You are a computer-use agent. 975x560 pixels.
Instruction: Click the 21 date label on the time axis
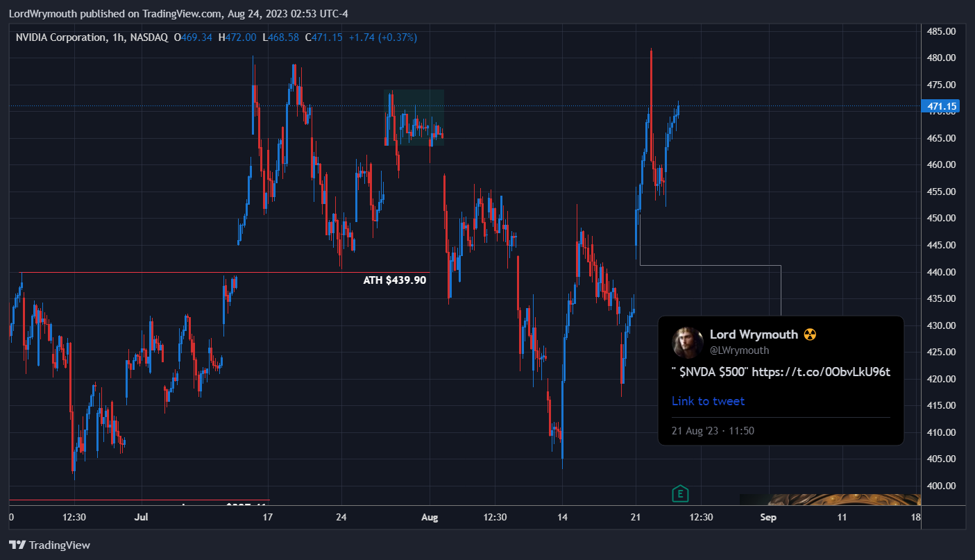[x=635, y=517]
